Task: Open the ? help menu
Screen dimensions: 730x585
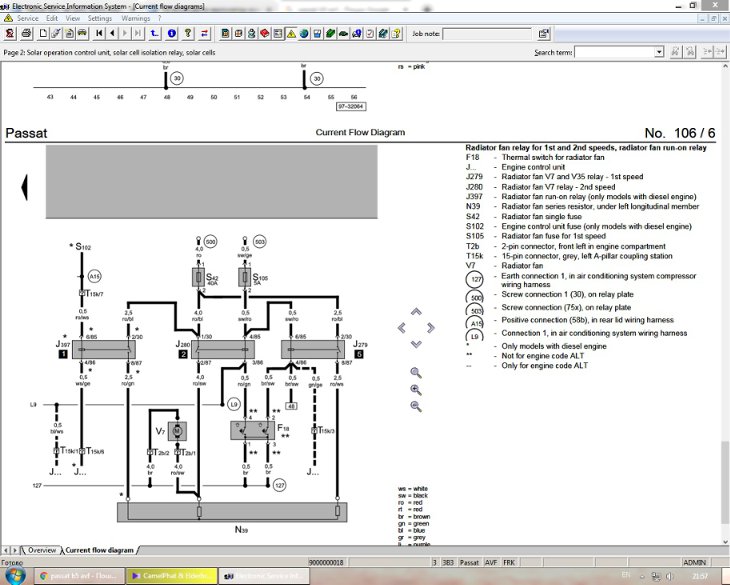Action: coord(160,18)
